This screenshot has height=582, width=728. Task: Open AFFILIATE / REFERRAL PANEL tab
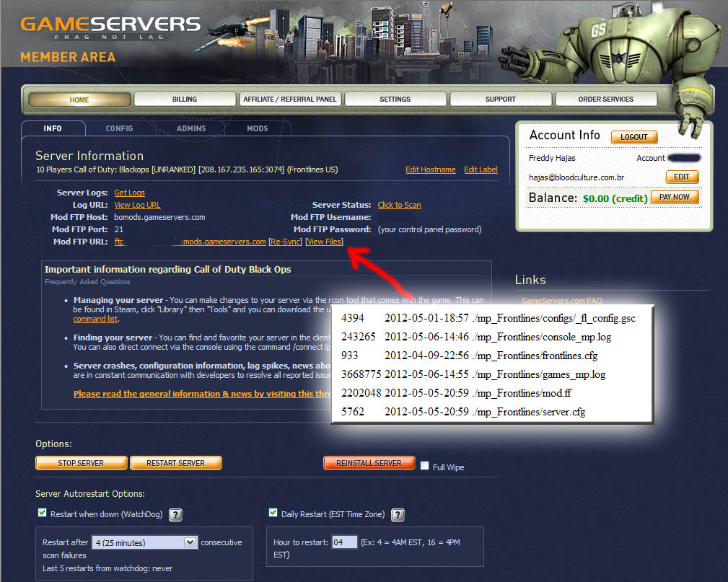[290, 100]
